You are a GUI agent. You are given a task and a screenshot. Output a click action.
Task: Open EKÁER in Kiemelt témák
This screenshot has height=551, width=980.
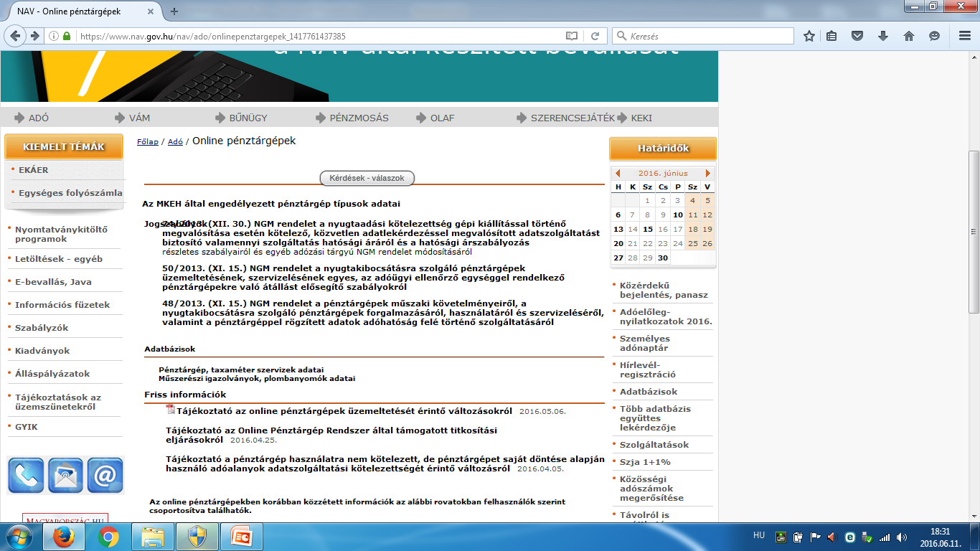34,170
